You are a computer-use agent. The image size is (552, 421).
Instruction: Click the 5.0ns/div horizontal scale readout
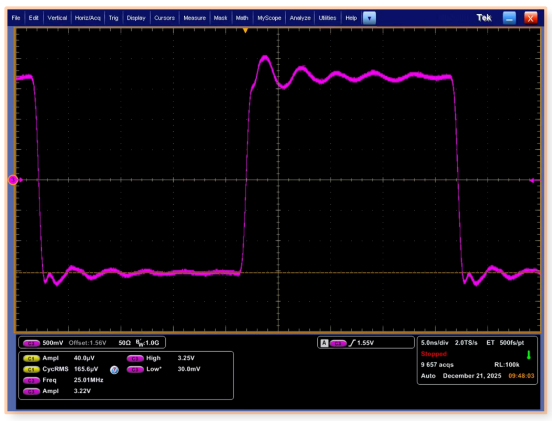(435, 343)
